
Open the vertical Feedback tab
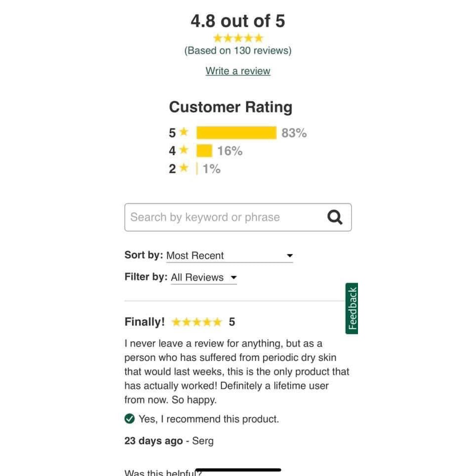352,308
